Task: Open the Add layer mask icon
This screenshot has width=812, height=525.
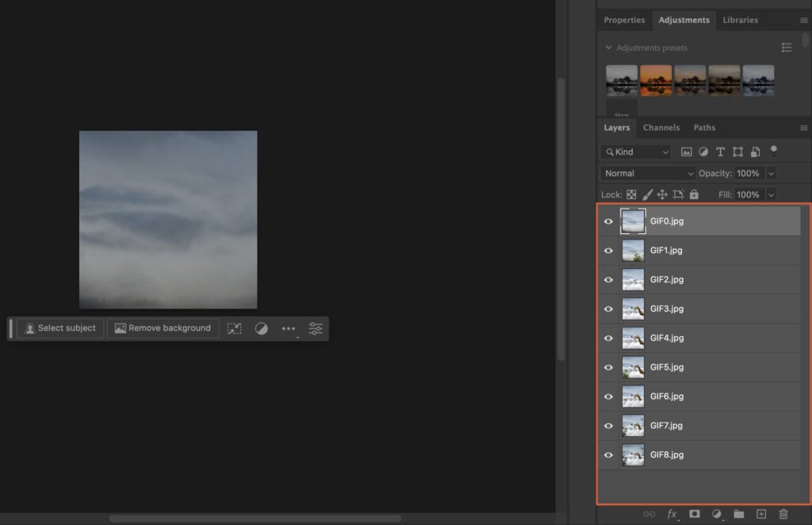Action: [x=695, y=513]
